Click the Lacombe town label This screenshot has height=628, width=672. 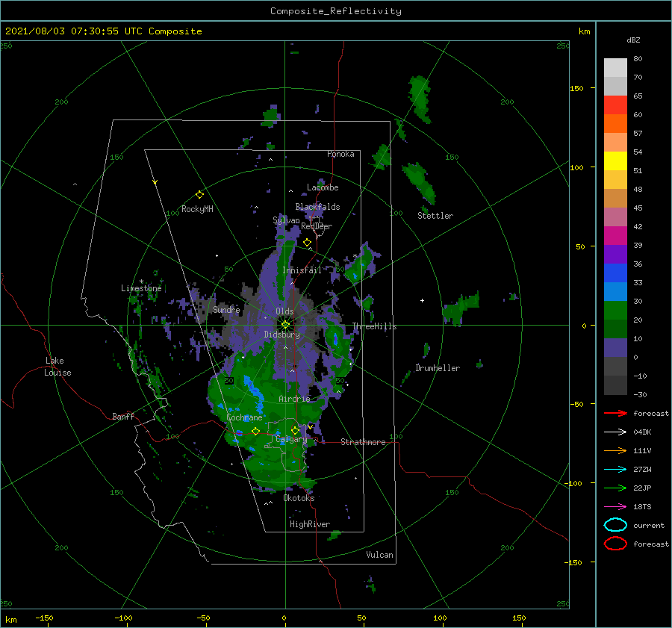323,187
